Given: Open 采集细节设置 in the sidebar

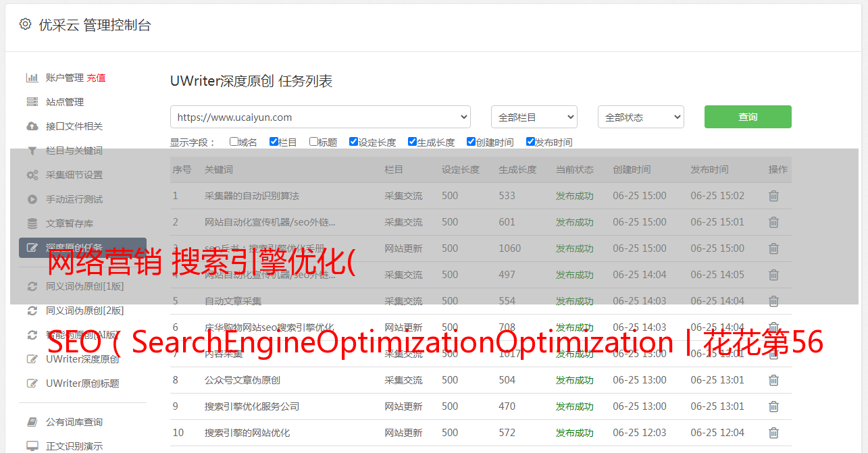Looking at the screenshot, I should point(74,175).
